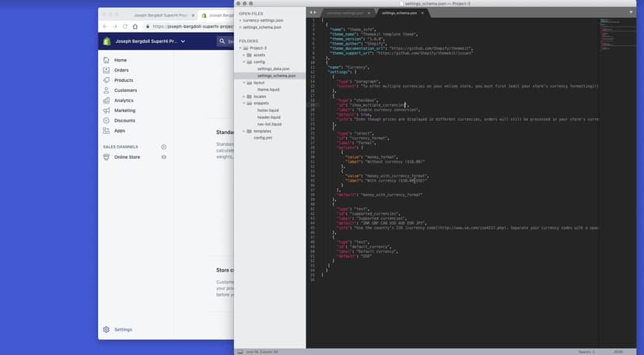Open the Discounts icon in sidebar
This screenshot has width=644, height=355.
click(x=106, y=121)
